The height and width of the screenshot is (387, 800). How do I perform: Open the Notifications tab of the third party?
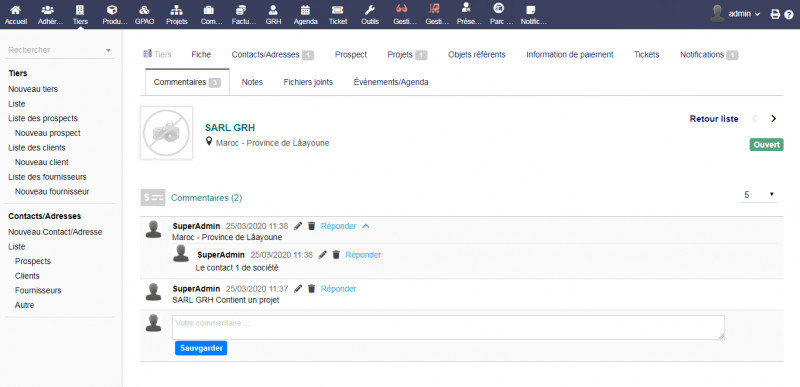tap(709, 55)
